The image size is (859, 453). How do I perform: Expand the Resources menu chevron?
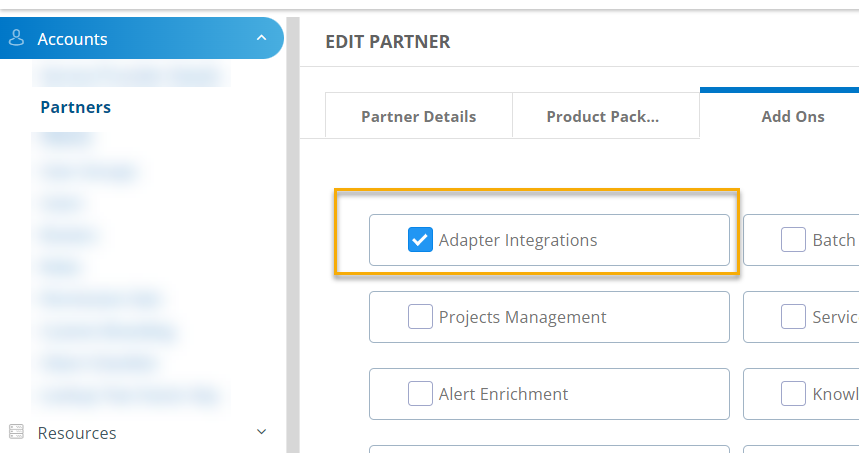click(x=261, y=432)
